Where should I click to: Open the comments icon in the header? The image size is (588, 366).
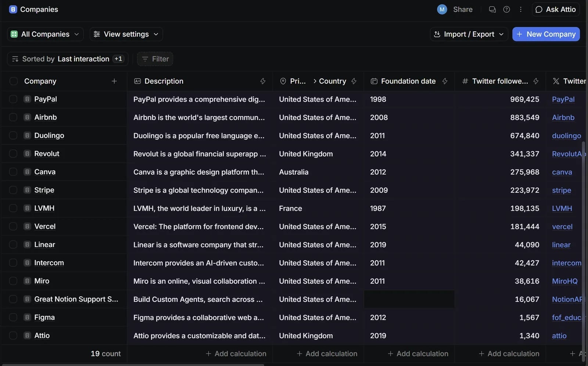click(492, 10)
